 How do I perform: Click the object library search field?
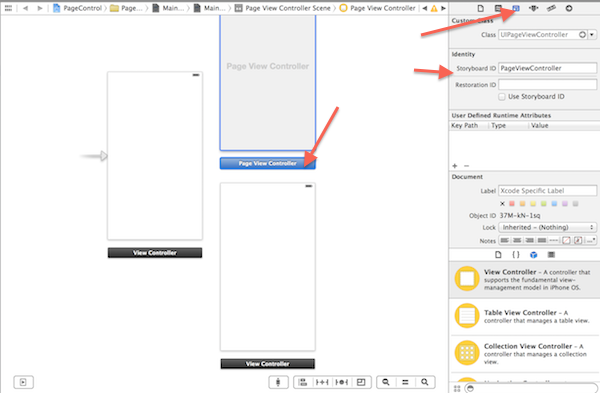pyautogui.click(x=530, y=388)
